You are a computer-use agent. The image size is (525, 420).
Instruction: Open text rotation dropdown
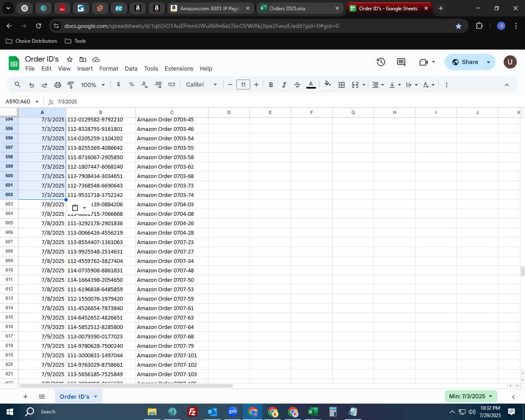(429, 84)
